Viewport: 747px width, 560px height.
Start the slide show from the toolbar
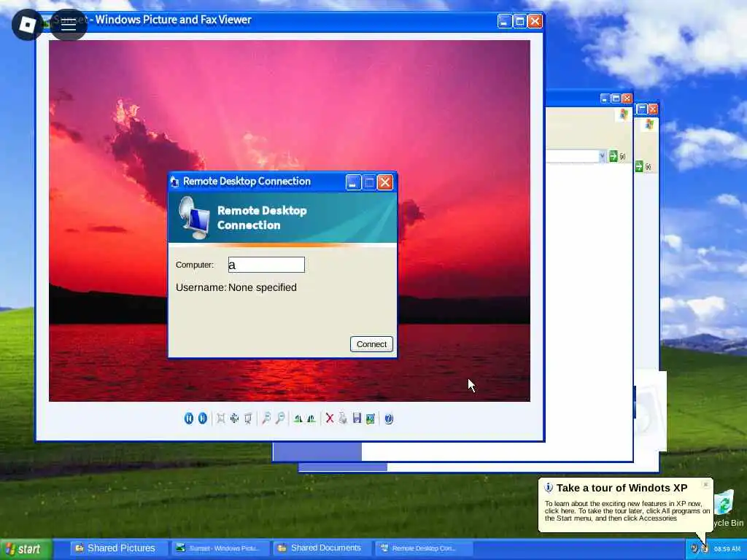coord(248,419)
